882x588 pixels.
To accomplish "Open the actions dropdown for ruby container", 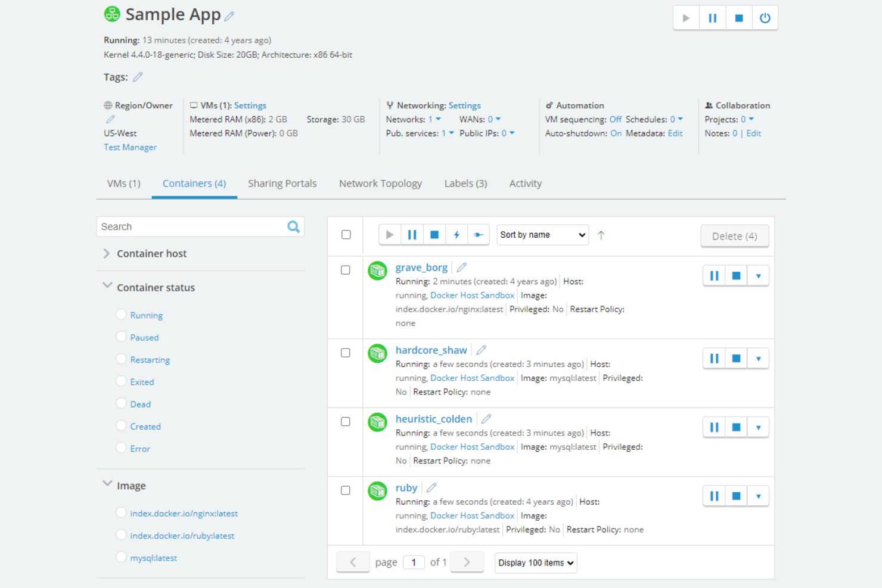I will click(758, 495).
